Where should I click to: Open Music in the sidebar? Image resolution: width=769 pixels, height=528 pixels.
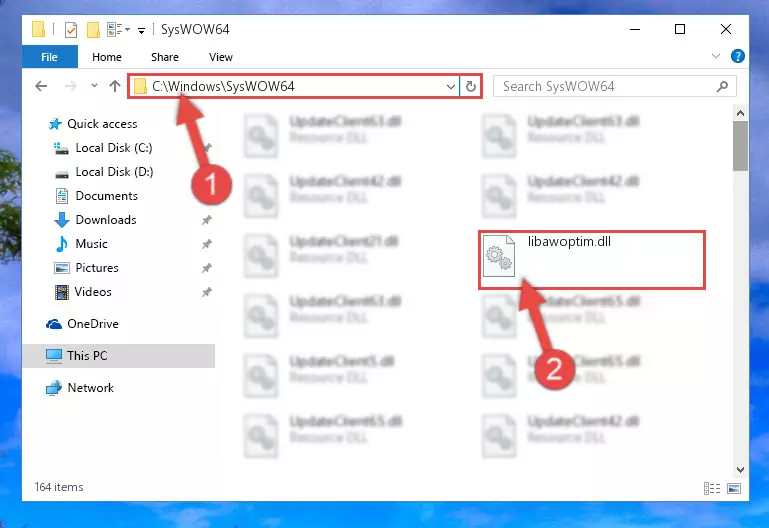pyautogui.click(x=91, y=244)
